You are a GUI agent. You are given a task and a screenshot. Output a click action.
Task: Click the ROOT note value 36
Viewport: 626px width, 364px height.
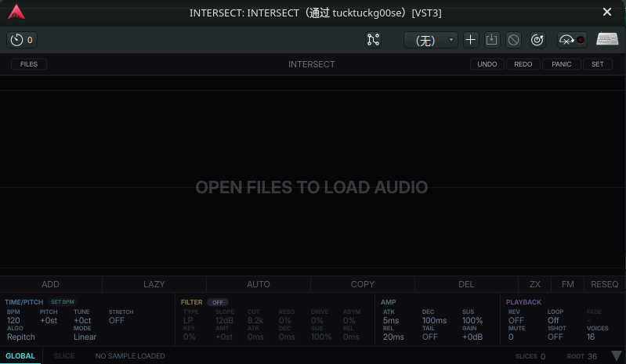(x=592, y=356)
